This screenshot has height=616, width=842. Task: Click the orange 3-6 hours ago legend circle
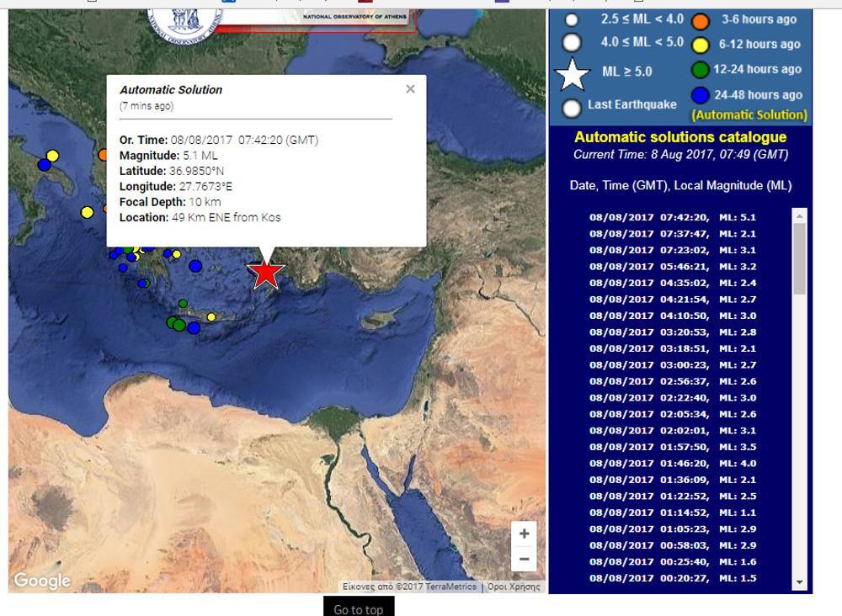[x=700, y=21]
